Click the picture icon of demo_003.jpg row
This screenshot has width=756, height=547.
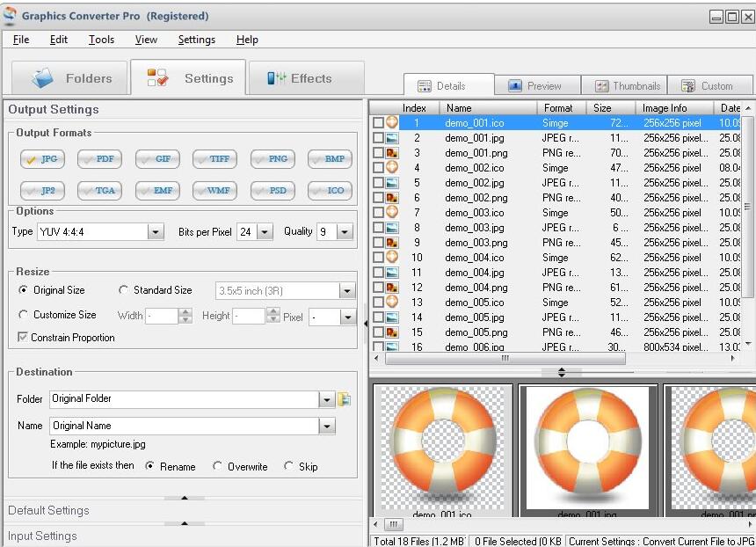click(x=392, y=228)
